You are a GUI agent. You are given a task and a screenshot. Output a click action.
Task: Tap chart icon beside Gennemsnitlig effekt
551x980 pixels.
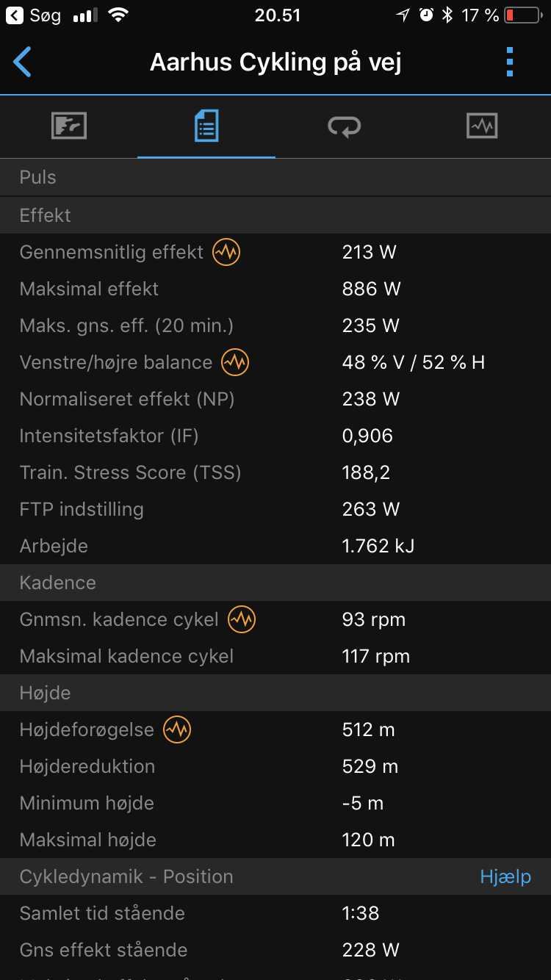click(x=226, y=252)
